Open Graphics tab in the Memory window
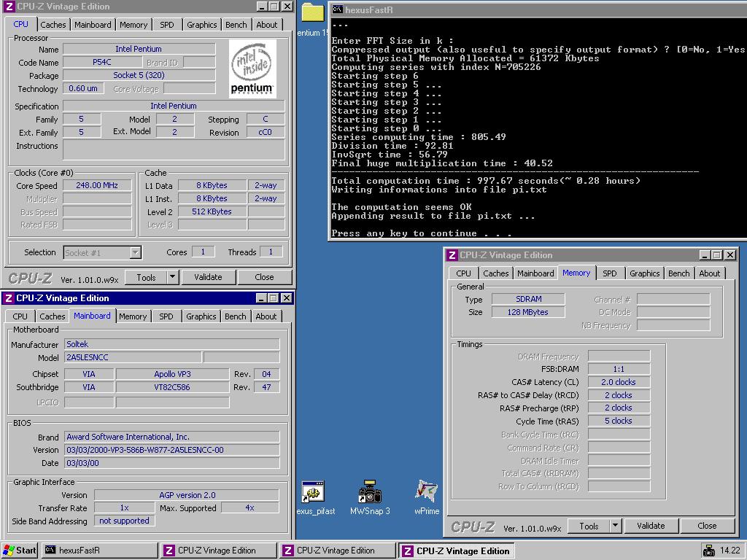The image size is (747, 560). pos(645,273)
